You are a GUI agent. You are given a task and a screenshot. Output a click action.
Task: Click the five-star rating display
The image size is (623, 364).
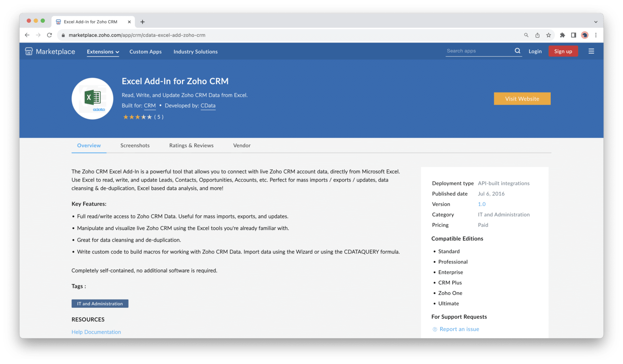tap(137, 117)
